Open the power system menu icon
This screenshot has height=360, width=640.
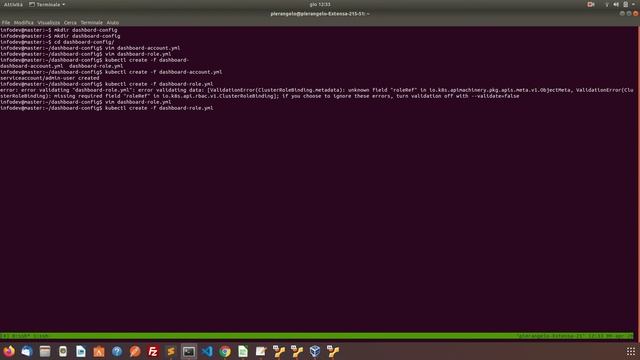pos(625,4)
